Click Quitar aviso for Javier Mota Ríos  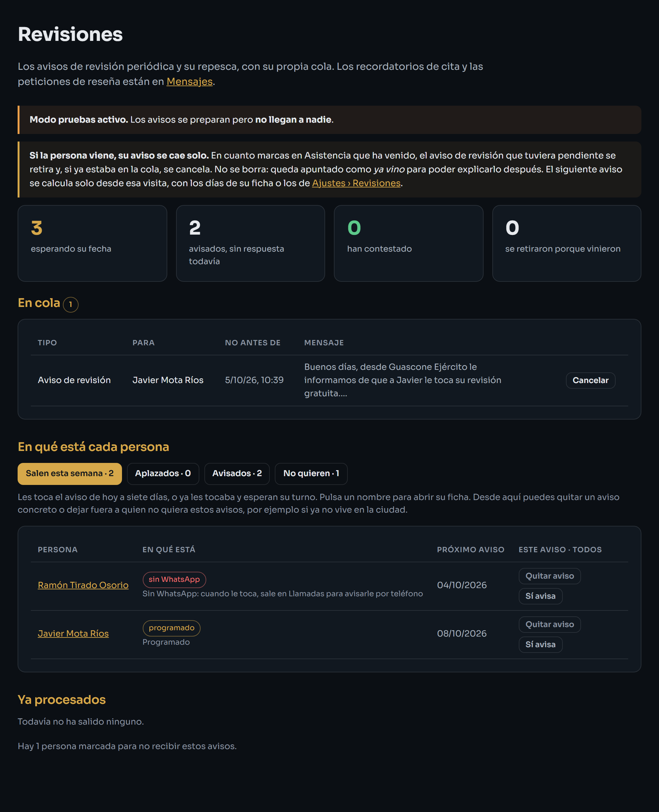[x=549, y=624]
